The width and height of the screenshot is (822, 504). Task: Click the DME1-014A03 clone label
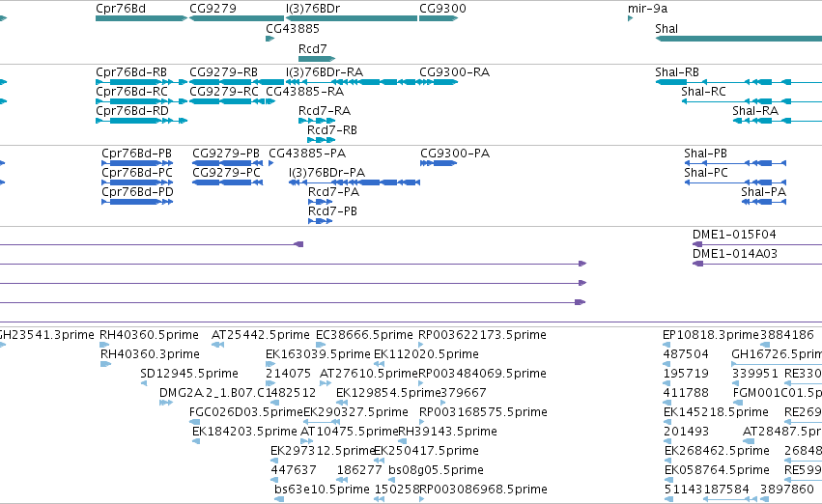735,254
